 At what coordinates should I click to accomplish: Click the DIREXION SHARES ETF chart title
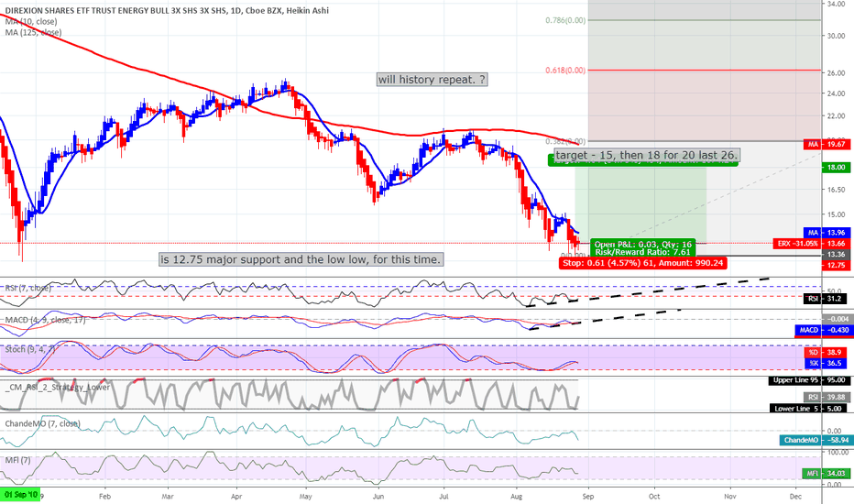coord(167,10)
